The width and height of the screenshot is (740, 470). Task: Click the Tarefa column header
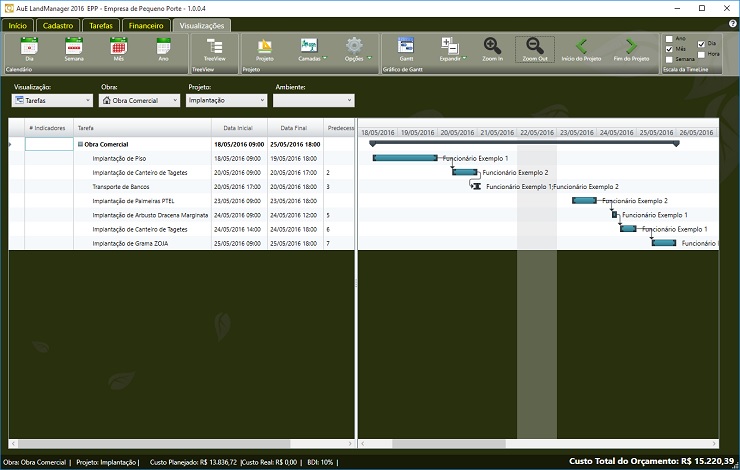point(143,128)
